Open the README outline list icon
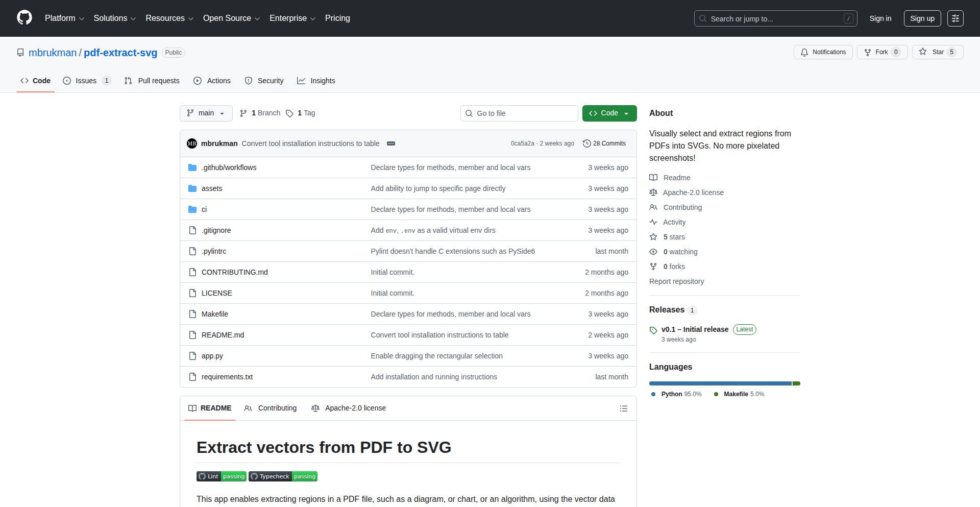This screenshot has width=980, height=507. click(623, 408)
